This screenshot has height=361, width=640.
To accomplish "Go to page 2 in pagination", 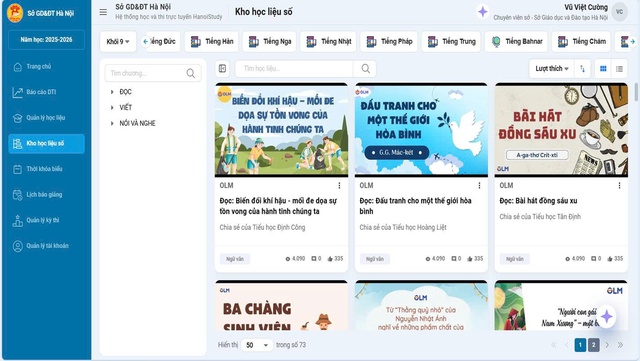I will [x=594, y=345].
